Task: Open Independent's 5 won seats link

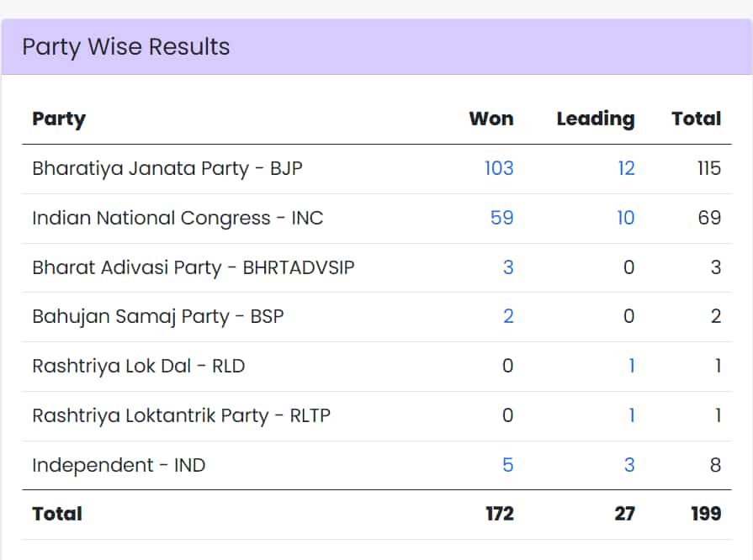Action: point(507,465)
